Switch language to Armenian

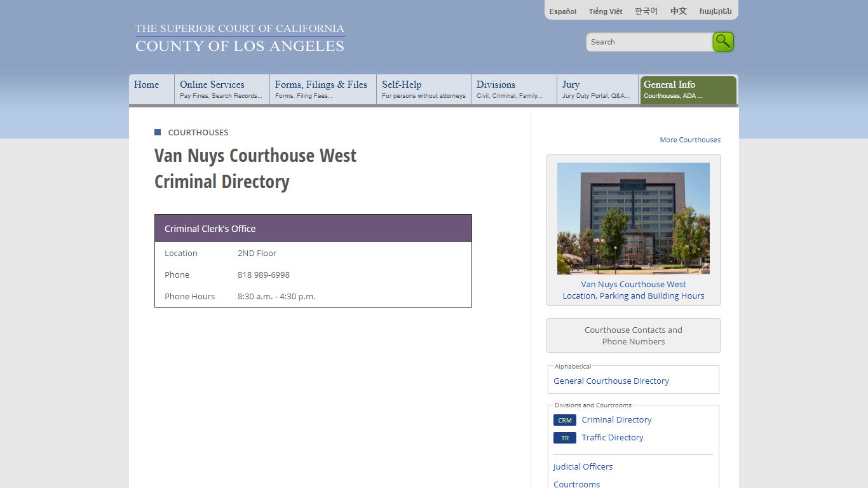pos(715,11)
